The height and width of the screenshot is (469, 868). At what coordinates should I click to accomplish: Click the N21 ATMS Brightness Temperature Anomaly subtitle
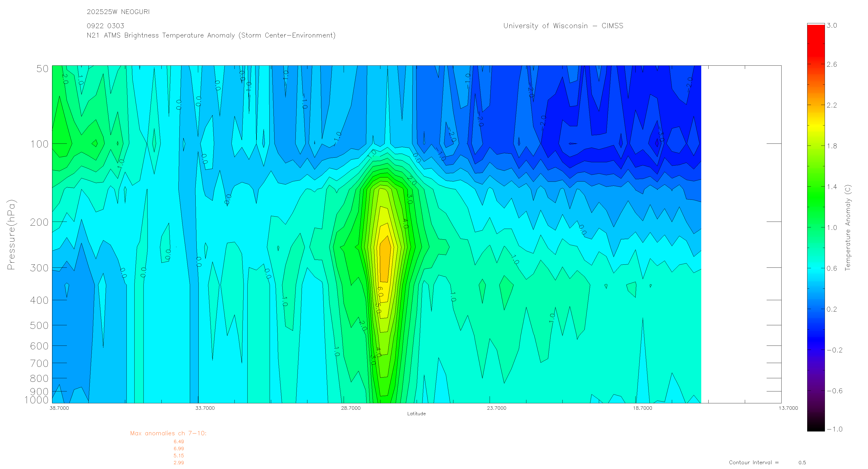211,35
